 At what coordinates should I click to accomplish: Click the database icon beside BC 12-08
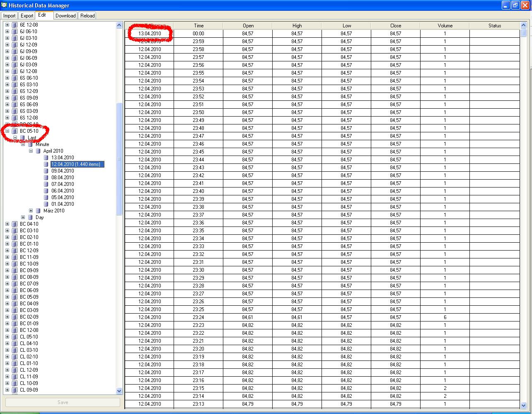point(15,330)
